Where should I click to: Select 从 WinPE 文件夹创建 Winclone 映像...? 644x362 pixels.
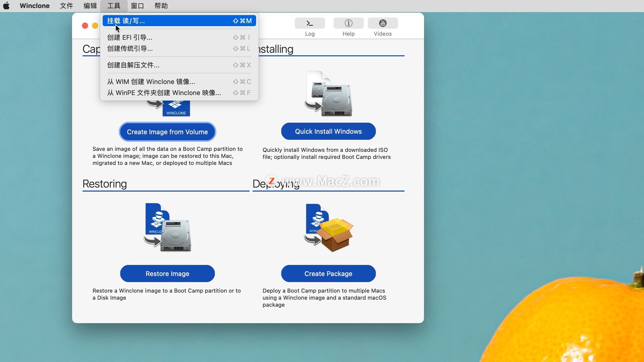179,93
